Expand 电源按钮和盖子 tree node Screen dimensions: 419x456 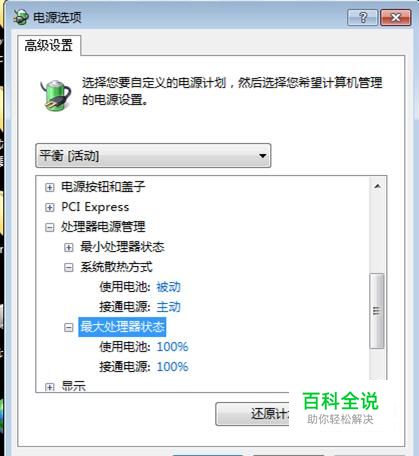[x=49, y=187]
